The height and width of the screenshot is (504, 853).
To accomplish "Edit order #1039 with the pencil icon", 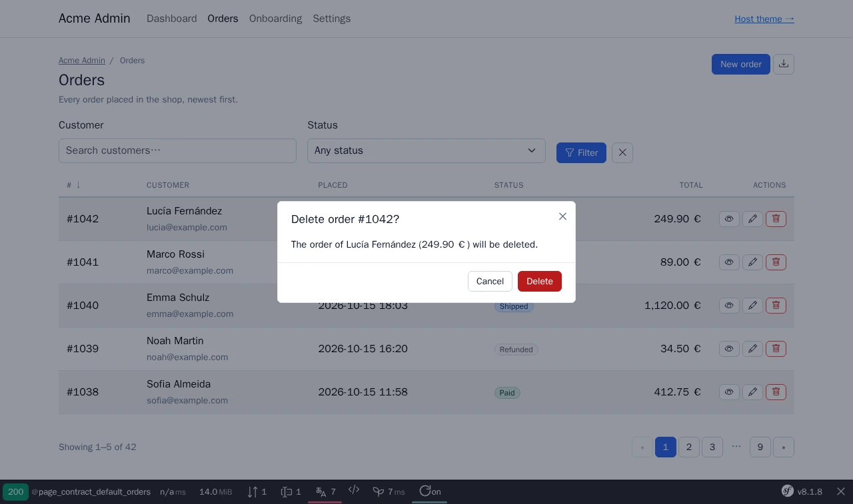I will (x=752, y=349).
